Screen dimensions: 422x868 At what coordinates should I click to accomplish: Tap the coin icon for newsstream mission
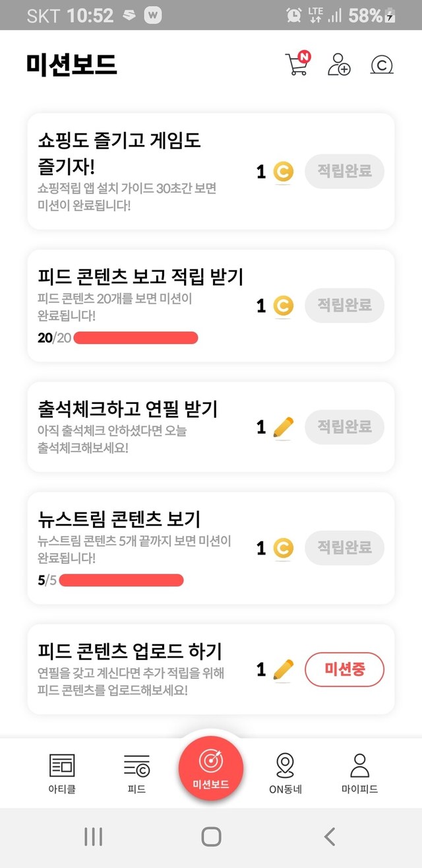[283, 548]
